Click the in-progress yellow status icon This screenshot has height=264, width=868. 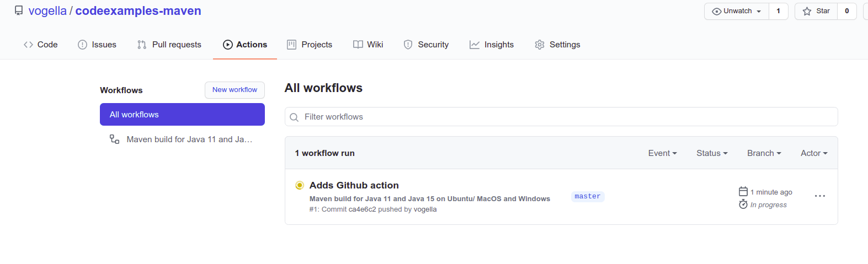point(300,185)
